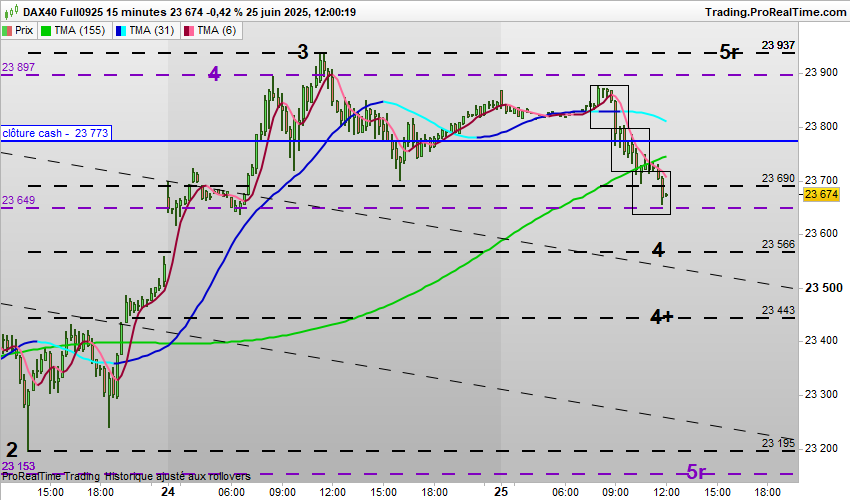Click the 12:00 label after date 24
Image resolution: width=850 pixels, height=500 pixels.
[332, 492]
